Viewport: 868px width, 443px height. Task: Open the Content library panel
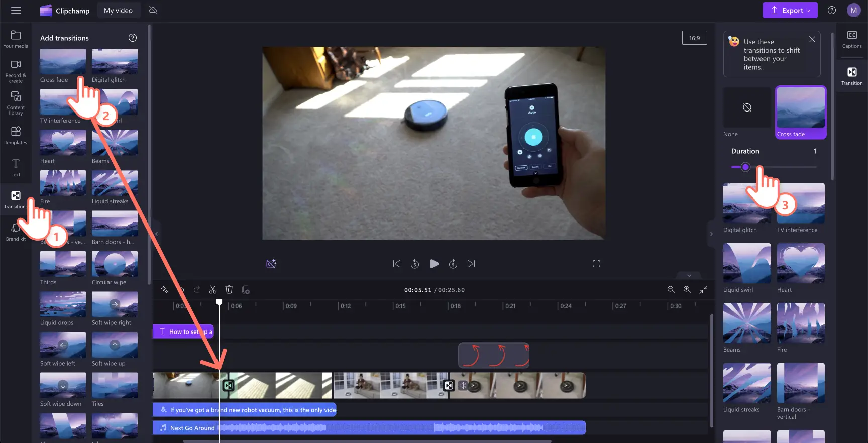click(16, 103)
